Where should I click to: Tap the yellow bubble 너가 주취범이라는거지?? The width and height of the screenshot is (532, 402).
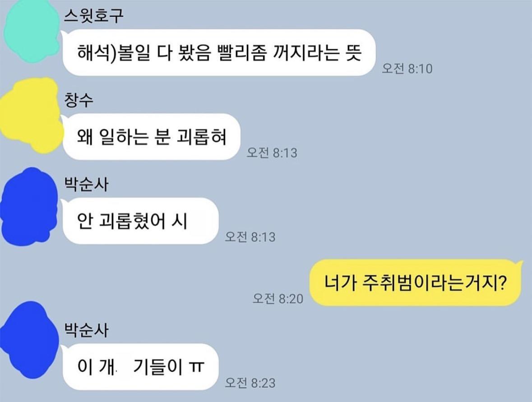tap(415, 282)
